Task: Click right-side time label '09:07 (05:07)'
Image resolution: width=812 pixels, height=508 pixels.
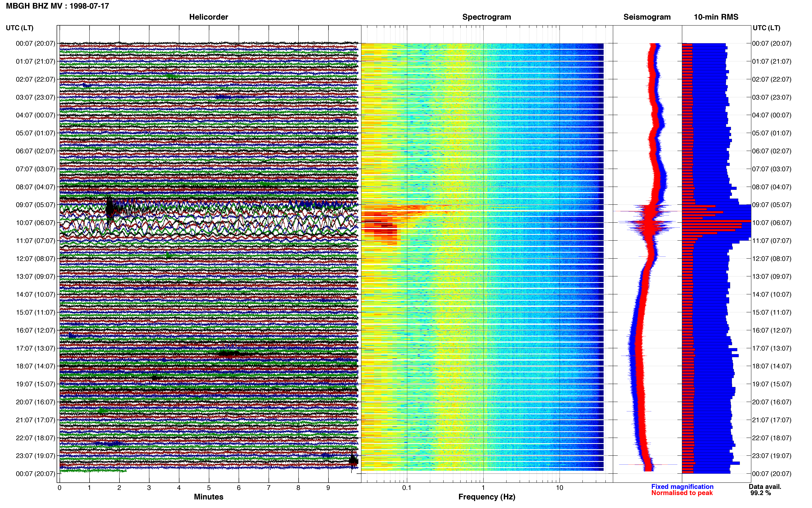Action: (771, 205)
